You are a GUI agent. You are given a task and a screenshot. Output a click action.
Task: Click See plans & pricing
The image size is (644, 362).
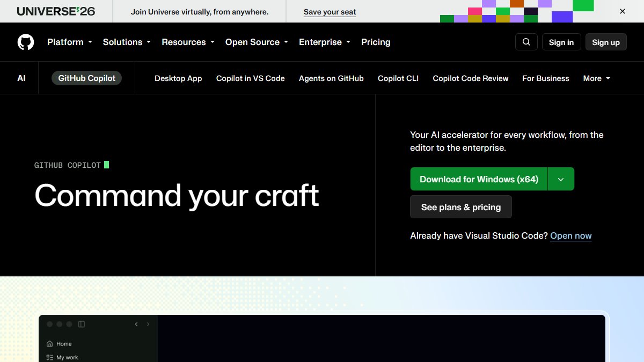461,207
